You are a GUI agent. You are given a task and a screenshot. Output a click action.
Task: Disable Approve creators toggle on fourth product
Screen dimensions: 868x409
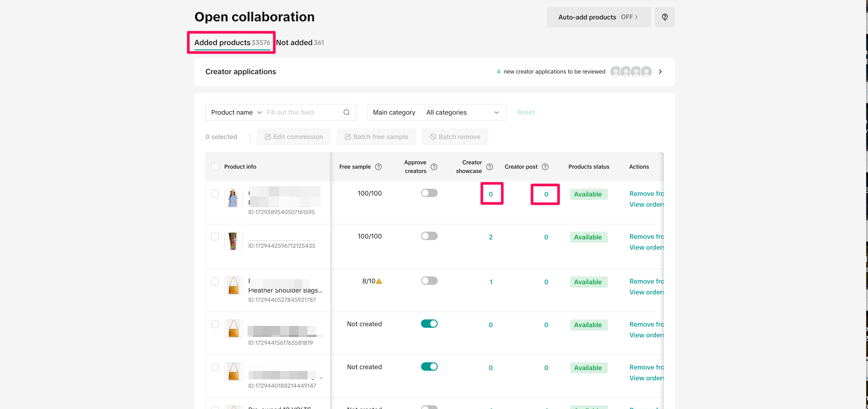(x=429, y=324)
